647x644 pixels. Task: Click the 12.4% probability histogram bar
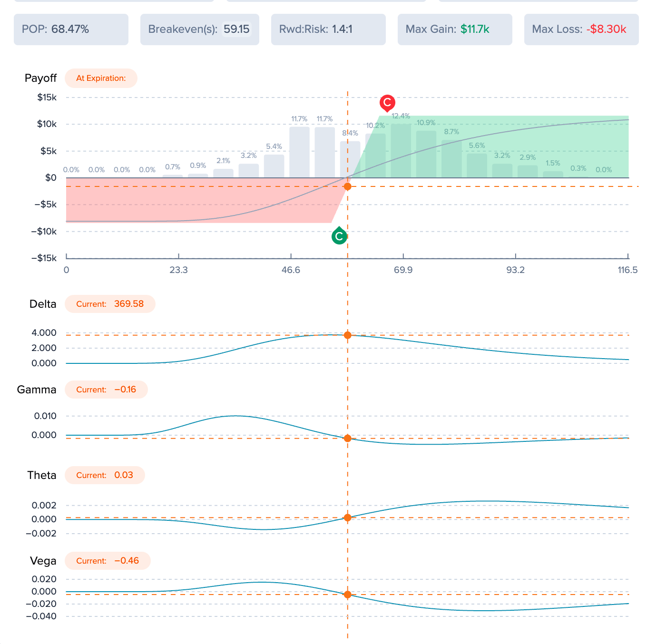click(401, 151)
